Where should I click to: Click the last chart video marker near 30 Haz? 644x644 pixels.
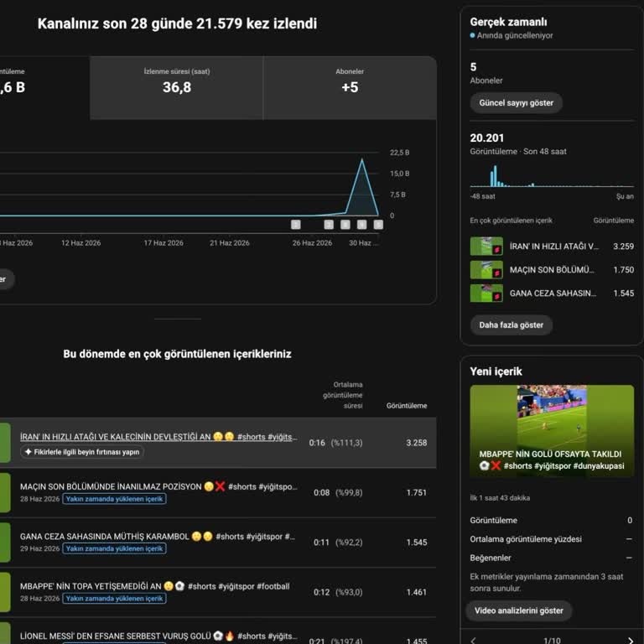coord(378,224)
